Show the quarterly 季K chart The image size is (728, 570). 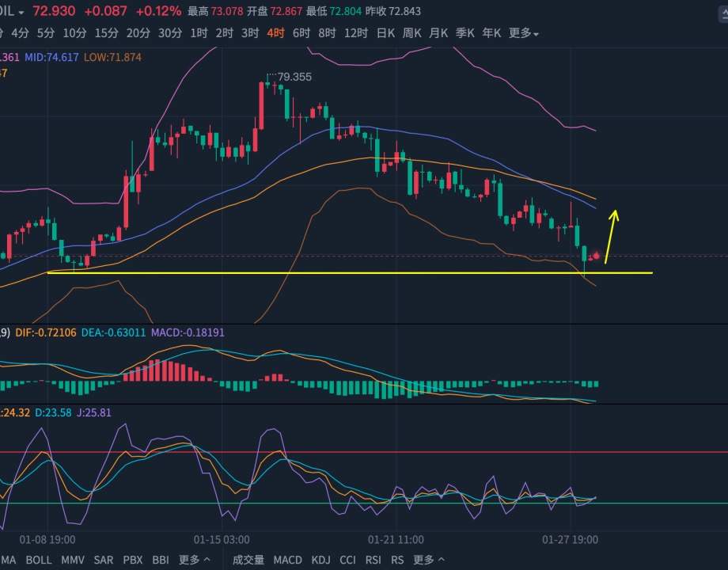(x=464, y=33)
